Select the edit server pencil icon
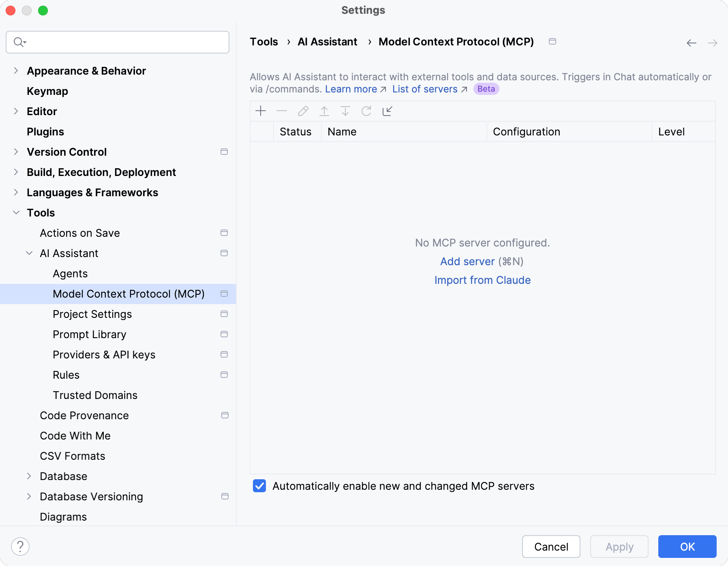Viewport: 728px width, 566px height. [x=303, y=111]
